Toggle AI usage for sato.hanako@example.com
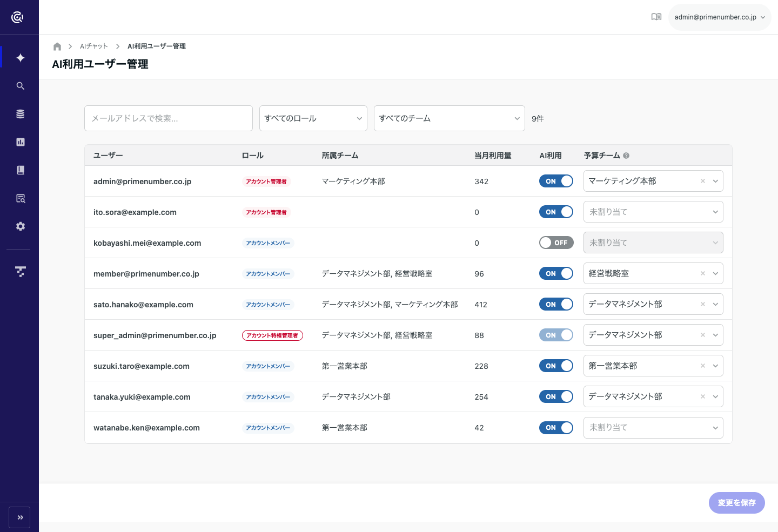This screenshot has width=778, height=532. pos(556,304)
